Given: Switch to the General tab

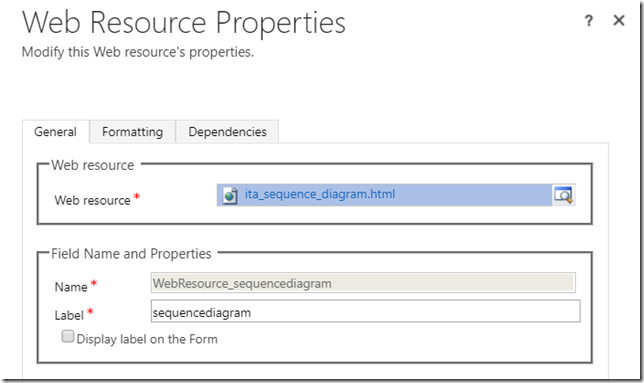Looking at the screenshot, I should 55,132.
